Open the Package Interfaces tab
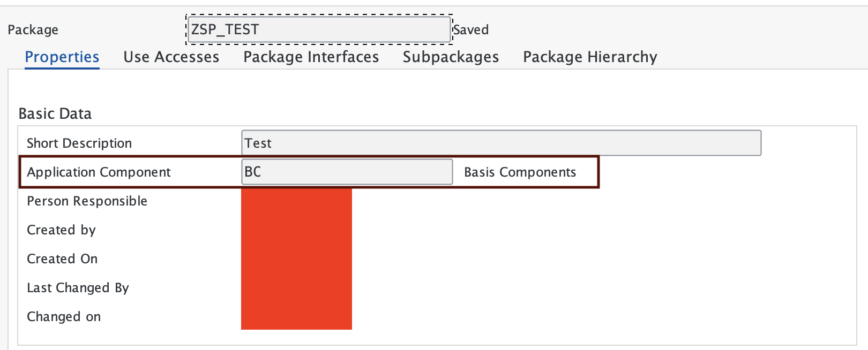The width and height of the screenshot is (868, 350). tap(311, 57)
